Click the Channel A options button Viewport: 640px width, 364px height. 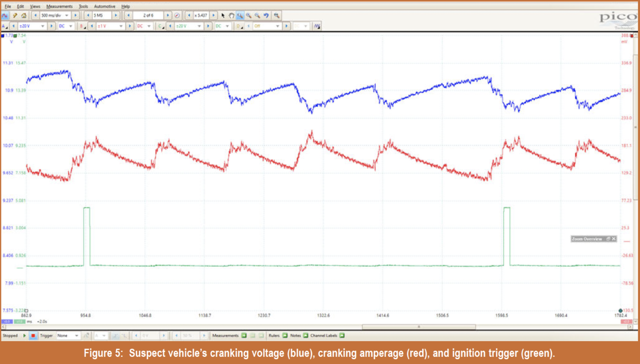coord(4,26)
